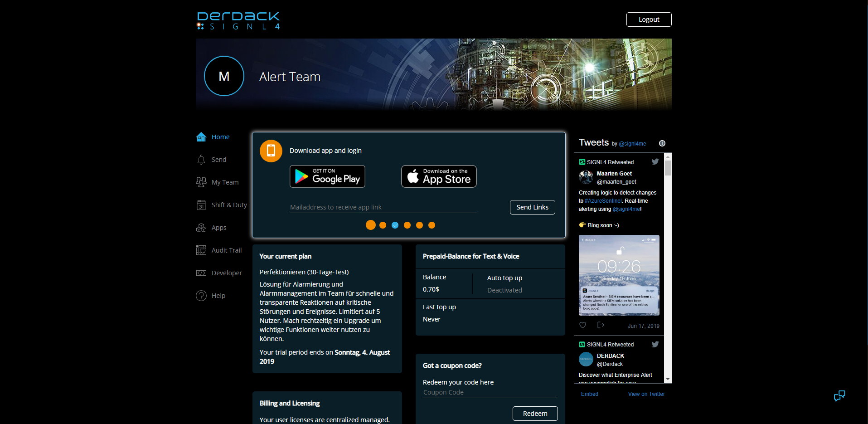Click the orange phone download icon
This screenshot has width=868, height=424.
click(x=271, y=151)
